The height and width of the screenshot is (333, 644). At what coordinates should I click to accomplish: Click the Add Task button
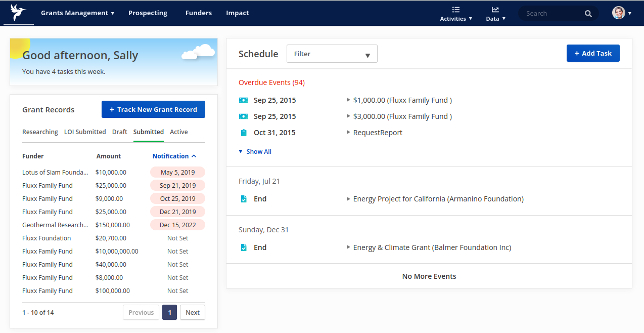coord(593,53)
